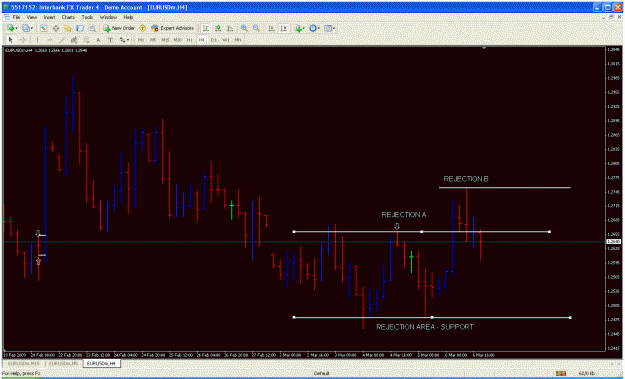Zoom in on the chart
The image size is (625, 379).
pyautogui.click(x=244, y=28)
